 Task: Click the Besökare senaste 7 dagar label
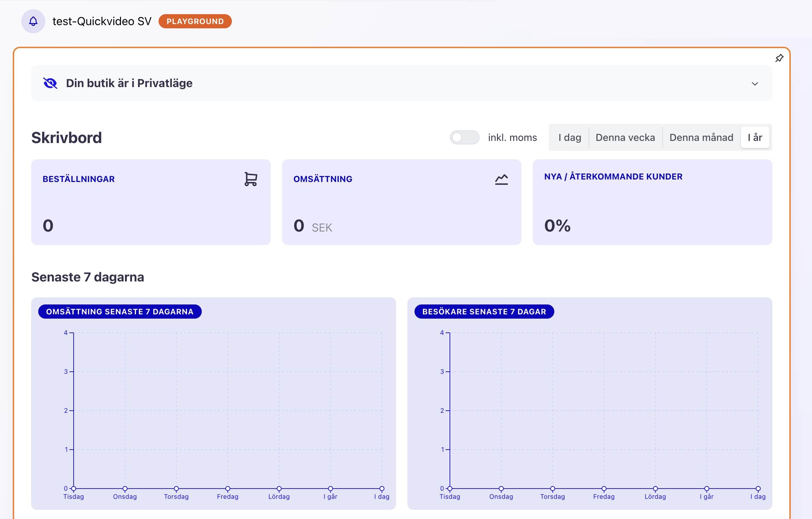(484, 312)
